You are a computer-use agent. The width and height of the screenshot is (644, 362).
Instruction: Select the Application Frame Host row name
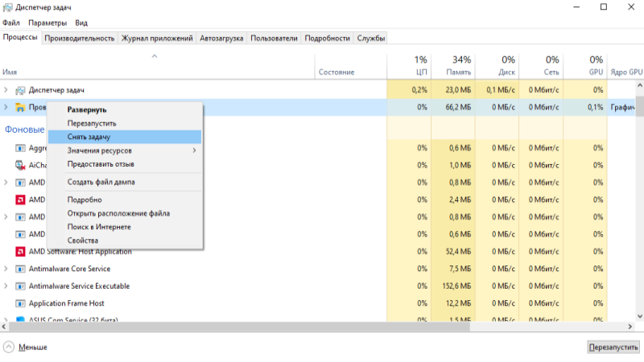[x=67, y=303]
